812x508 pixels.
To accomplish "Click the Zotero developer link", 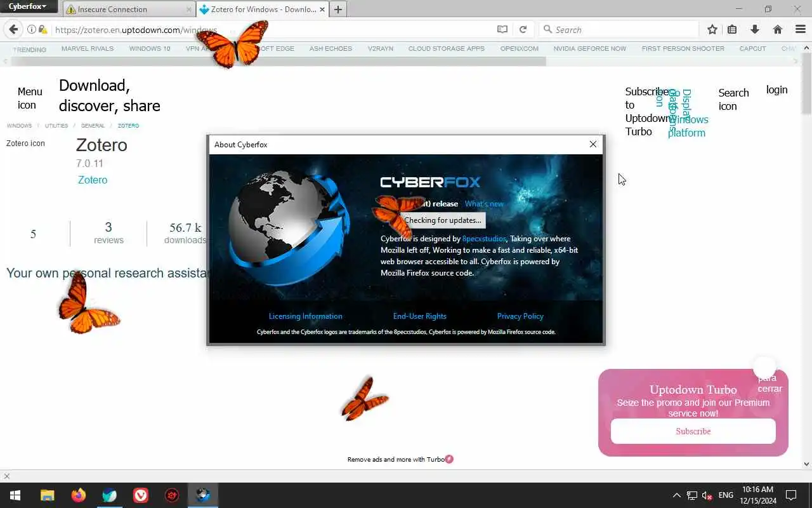I will [93, 180].
